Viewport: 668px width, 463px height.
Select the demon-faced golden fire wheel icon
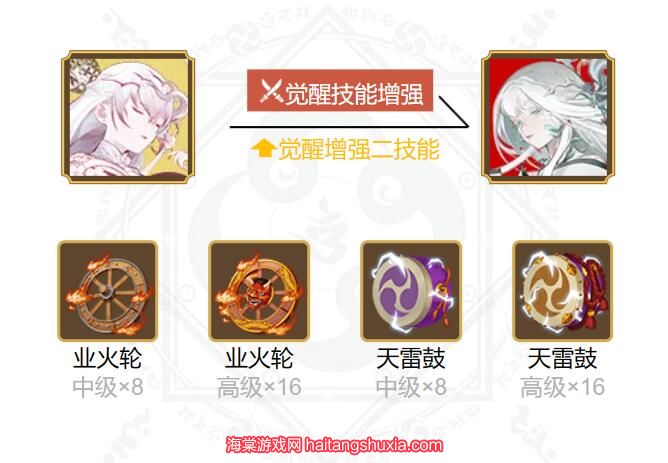click(259, 291)
